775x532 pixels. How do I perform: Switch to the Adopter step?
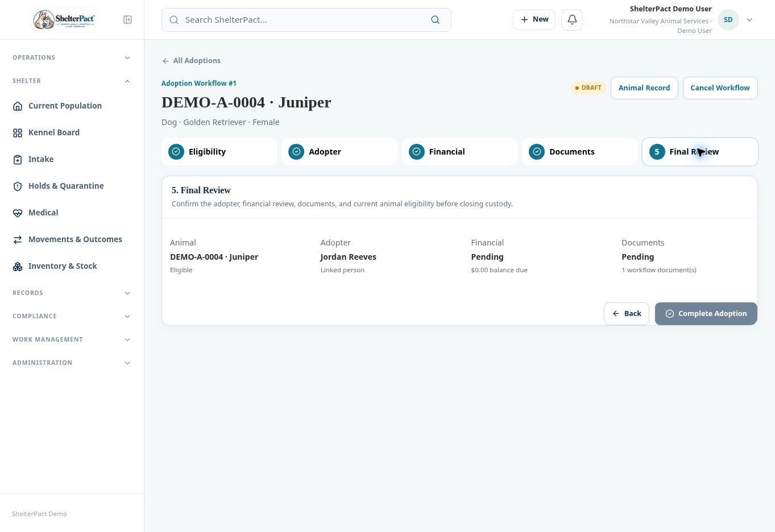coord(339,152)
